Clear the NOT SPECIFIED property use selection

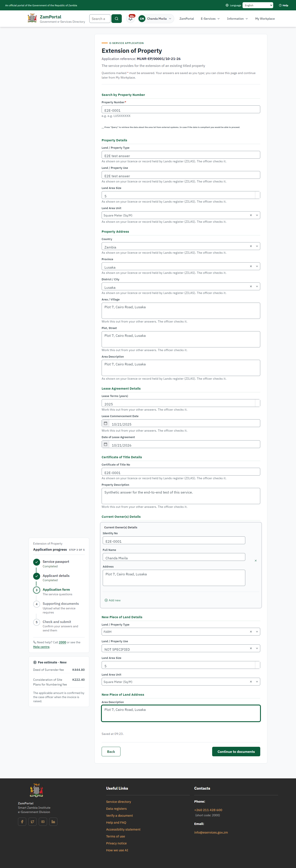(x=251, y=648)
